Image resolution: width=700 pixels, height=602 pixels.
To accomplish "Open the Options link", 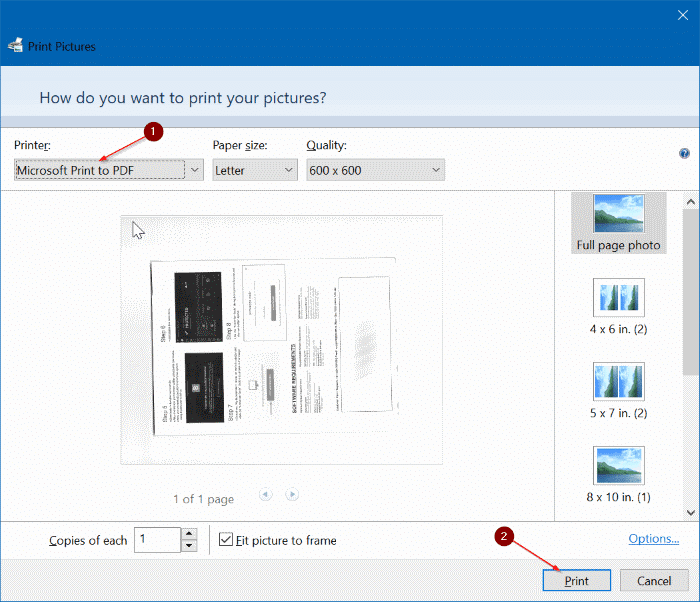I will click(654, 539).
